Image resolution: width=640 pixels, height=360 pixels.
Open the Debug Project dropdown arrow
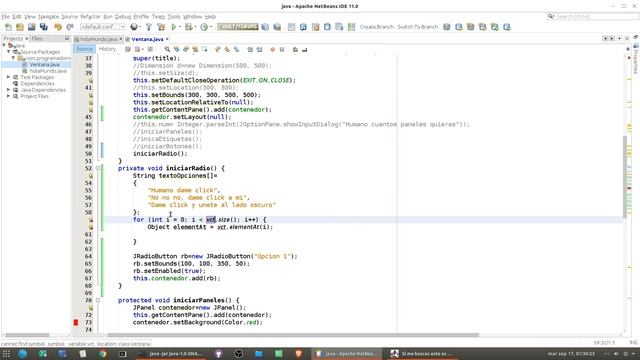(x=195, y=27)
